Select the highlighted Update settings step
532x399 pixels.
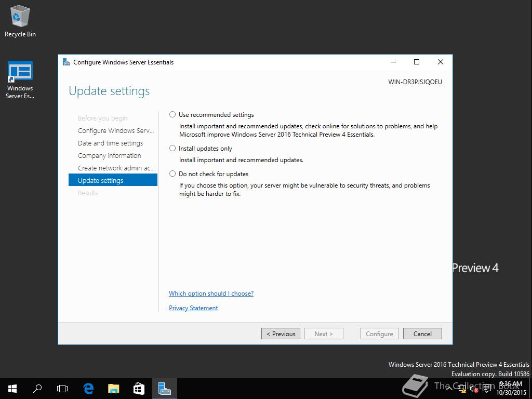coord(113,180)
